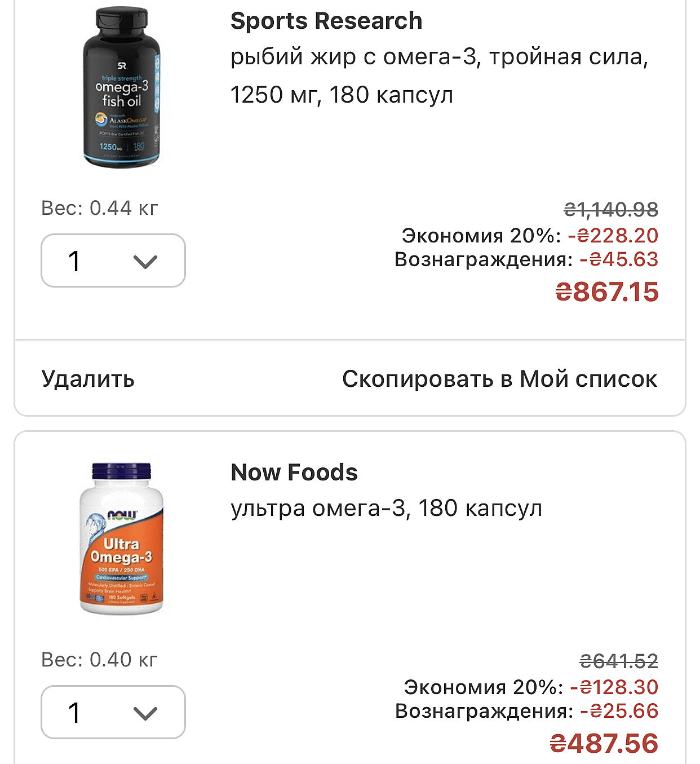Expand quantity dropdown for Now Foods item

click(x=113, y=712)
